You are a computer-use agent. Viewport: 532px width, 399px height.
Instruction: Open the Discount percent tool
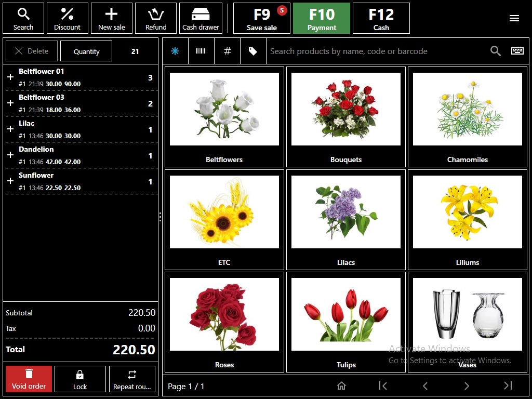67,18
